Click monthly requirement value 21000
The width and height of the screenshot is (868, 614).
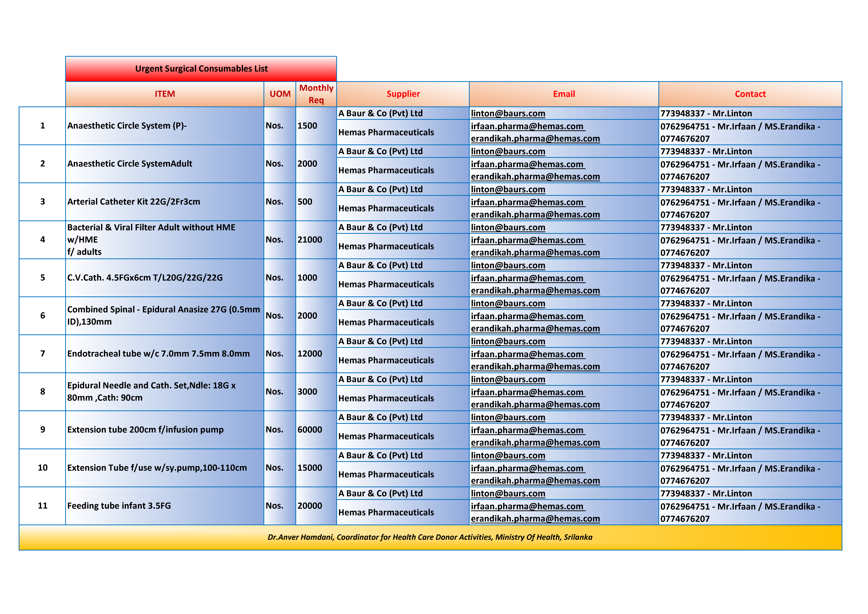pyautogui.click(x=316, y=240)
